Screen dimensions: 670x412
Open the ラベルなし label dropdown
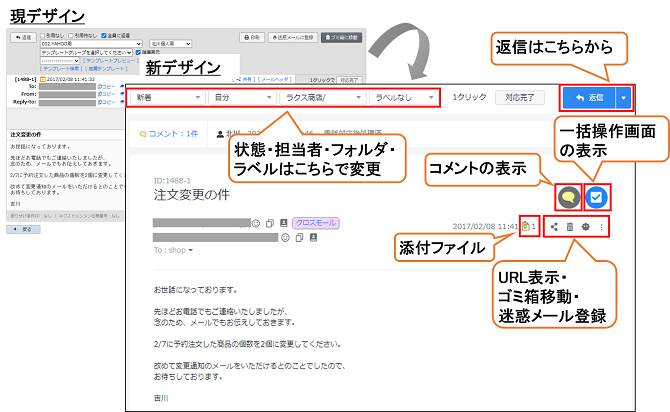(x=404, y=97)
